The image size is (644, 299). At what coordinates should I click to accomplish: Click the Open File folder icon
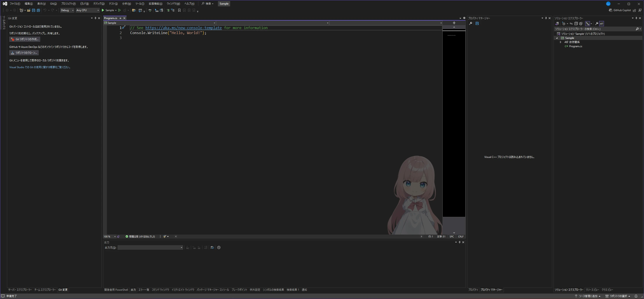tap(29, 10)
